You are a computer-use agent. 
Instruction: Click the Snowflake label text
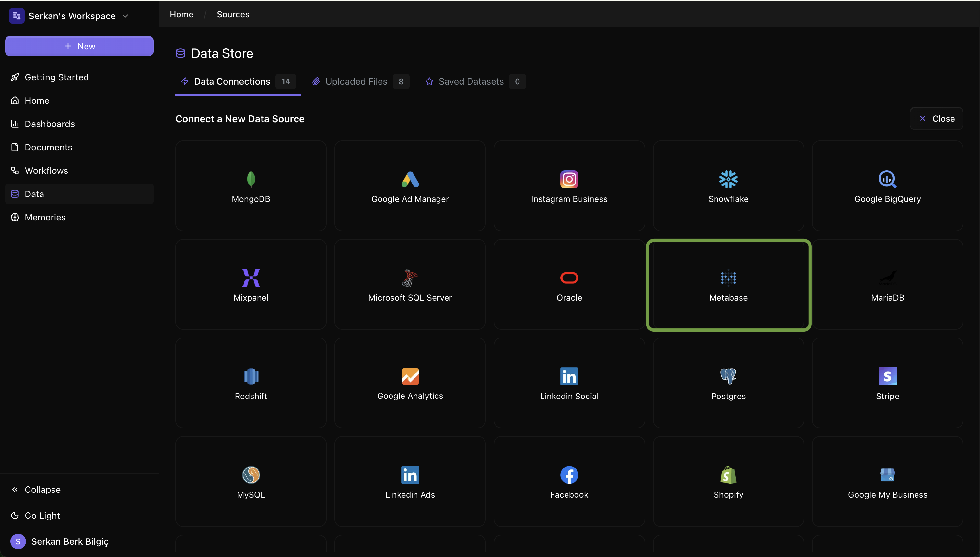click(728, 199)
